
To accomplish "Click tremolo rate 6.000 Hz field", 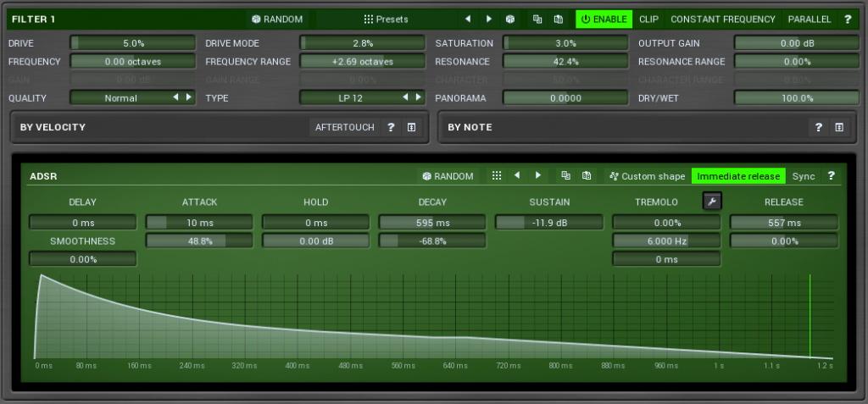I will (666, 241).
